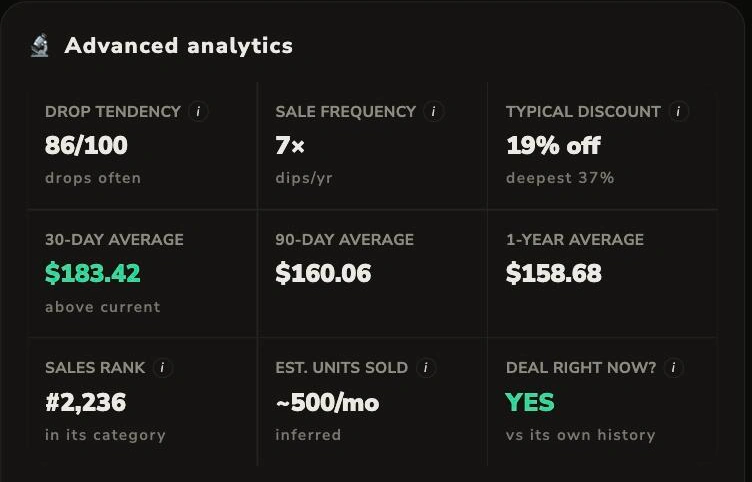Click the green YES deal indicator
Screen dimensions: 752x482
530,402
